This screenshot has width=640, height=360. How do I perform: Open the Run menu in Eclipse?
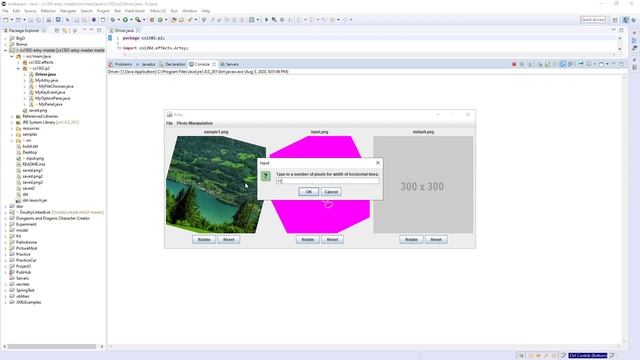click(x=174, y=11)
